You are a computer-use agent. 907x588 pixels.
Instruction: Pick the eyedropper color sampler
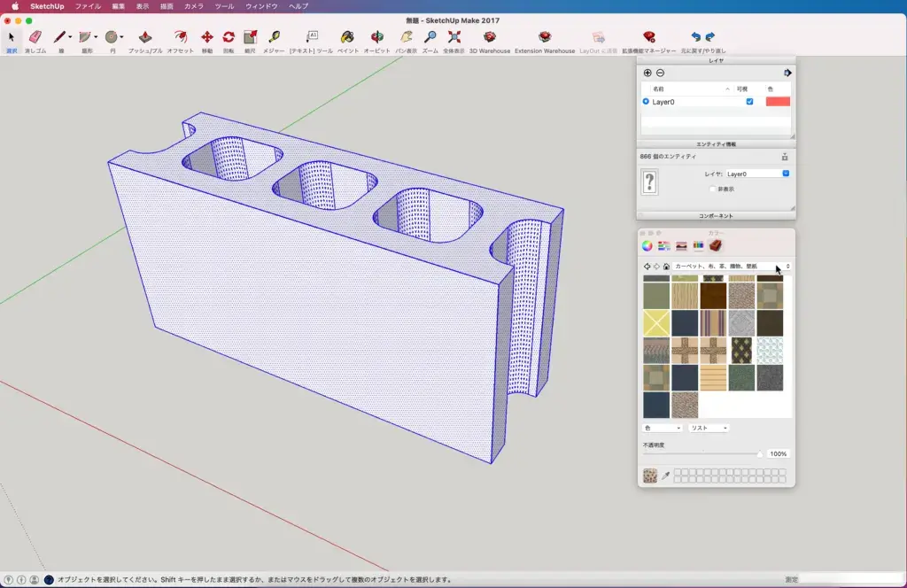(666, 476)
